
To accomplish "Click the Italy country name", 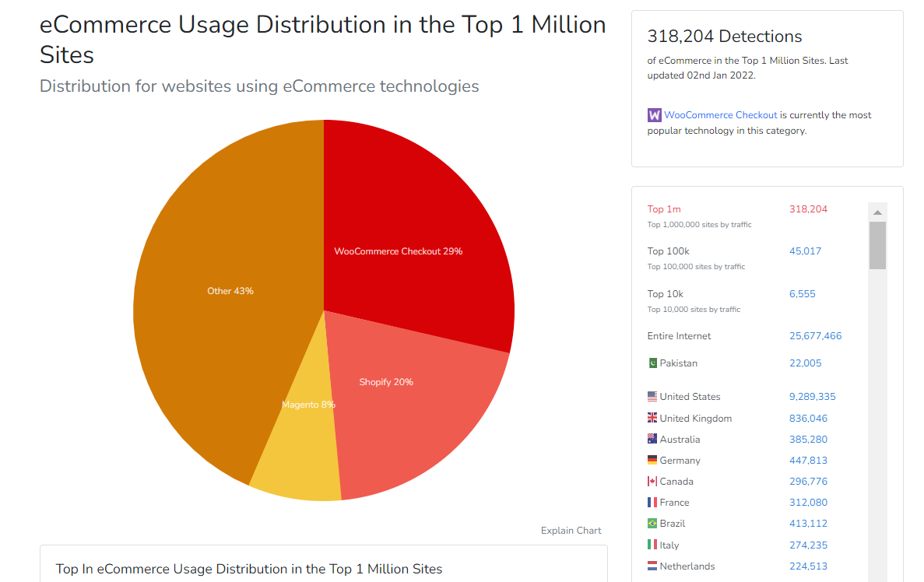I will tap(669, 545).
